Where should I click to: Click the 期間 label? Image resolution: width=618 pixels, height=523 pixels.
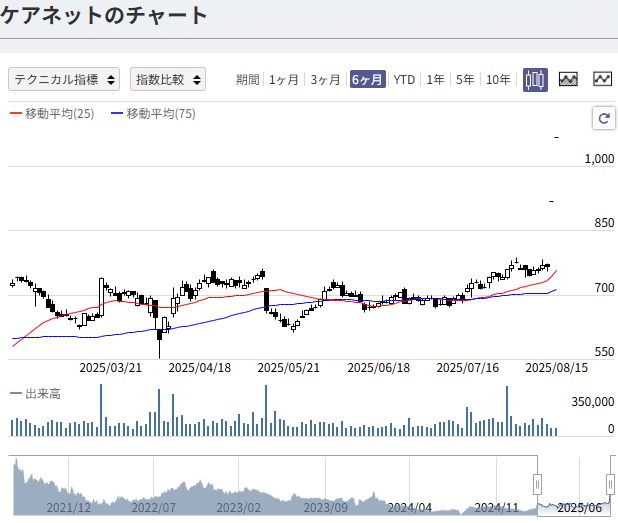click(x=248, y=80)
